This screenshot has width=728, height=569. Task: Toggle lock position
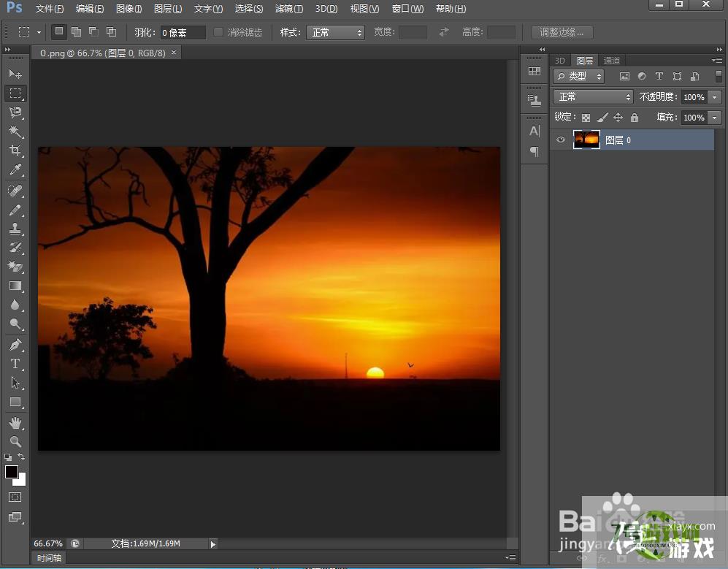(618, 118)
